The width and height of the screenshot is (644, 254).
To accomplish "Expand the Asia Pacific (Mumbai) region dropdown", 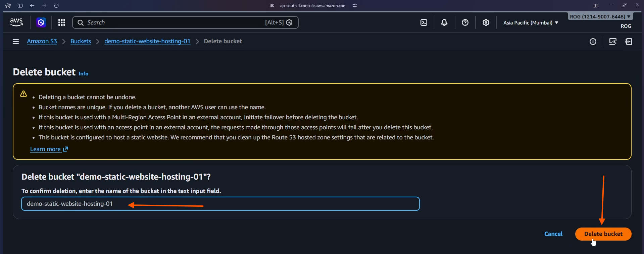I will (x=531, y=23).
